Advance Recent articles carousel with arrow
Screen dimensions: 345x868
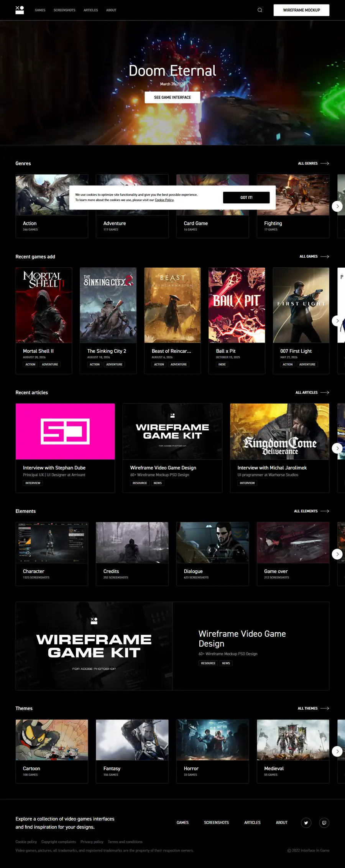click(337, 448)
